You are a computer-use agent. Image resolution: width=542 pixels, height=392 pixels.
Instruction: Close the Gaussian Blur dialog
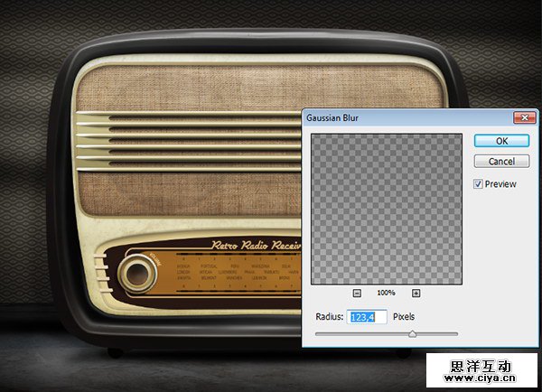coord(524,118)
